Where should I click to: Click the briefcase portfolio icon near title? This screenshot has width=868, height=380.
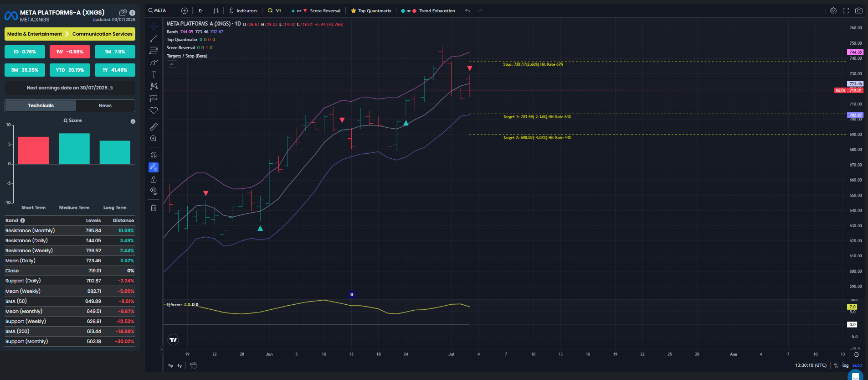click(123, 13)
